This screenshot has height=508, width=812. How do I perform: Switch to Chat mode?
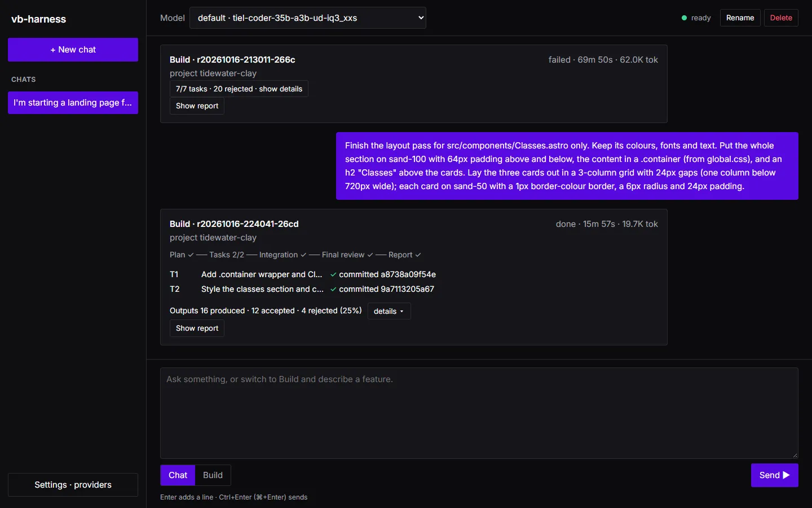click(178, 475)
